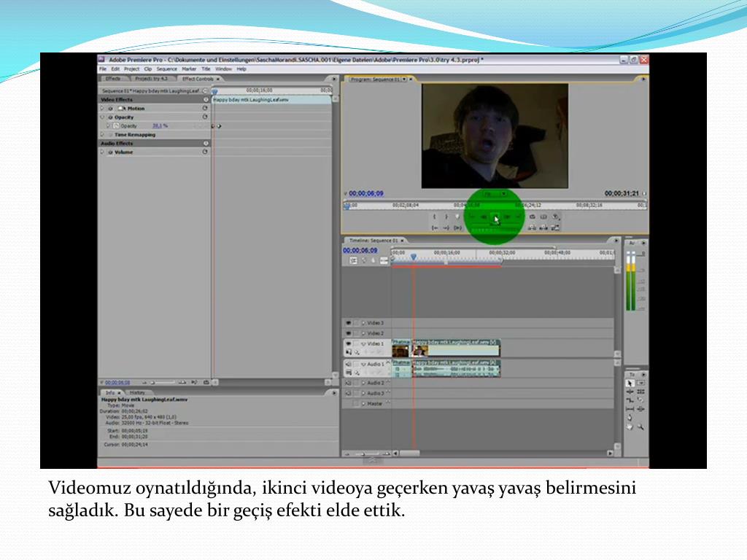The image size is (747, 560).
Task: Click the Set Out Point button in Program monitor
Action: (446, 217)
